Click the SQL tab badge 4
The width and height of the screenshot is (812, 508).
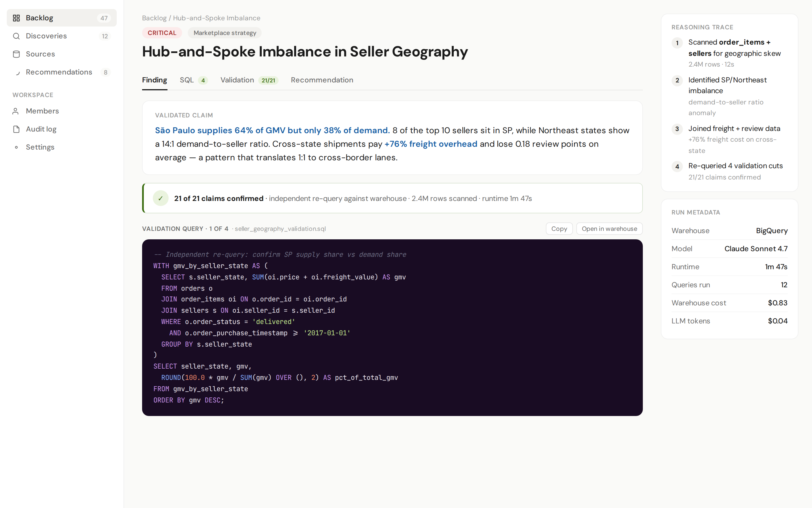pyautogui.click(x=203, y=80)
